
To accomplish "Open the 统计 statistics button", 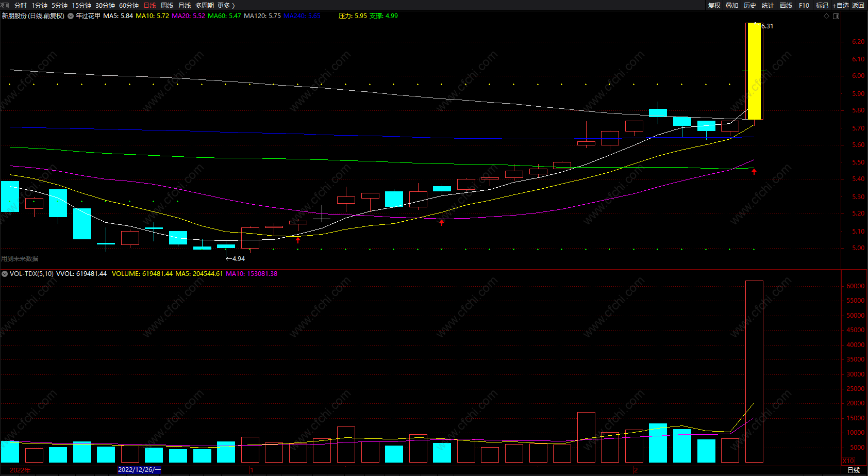I will pyautogui.click(x=768, y=5).
